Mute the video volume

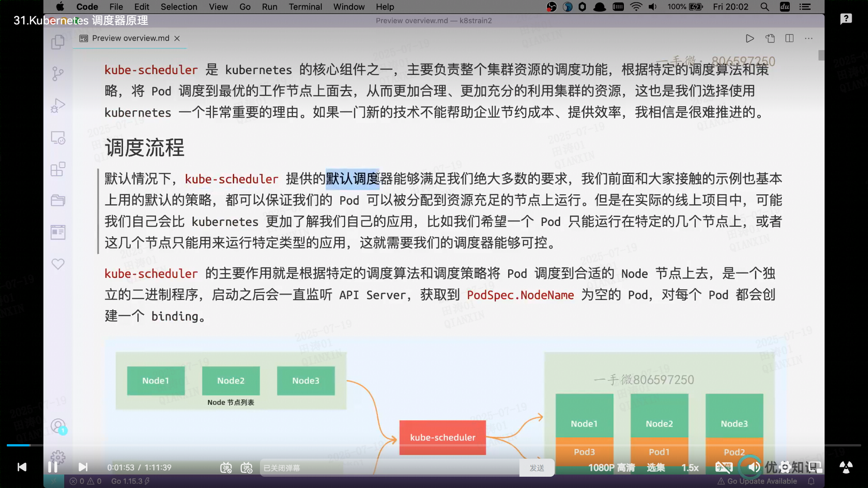(x=753, y=467)
